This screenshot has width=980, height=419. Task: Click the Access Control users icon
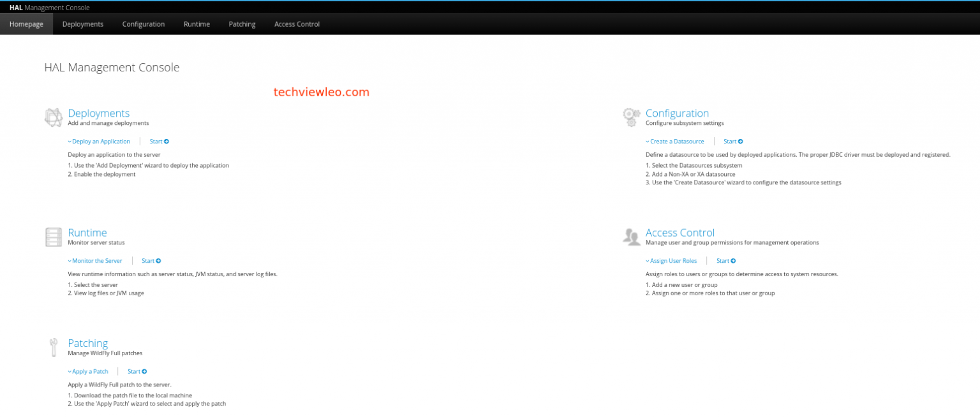pos(631,237)
